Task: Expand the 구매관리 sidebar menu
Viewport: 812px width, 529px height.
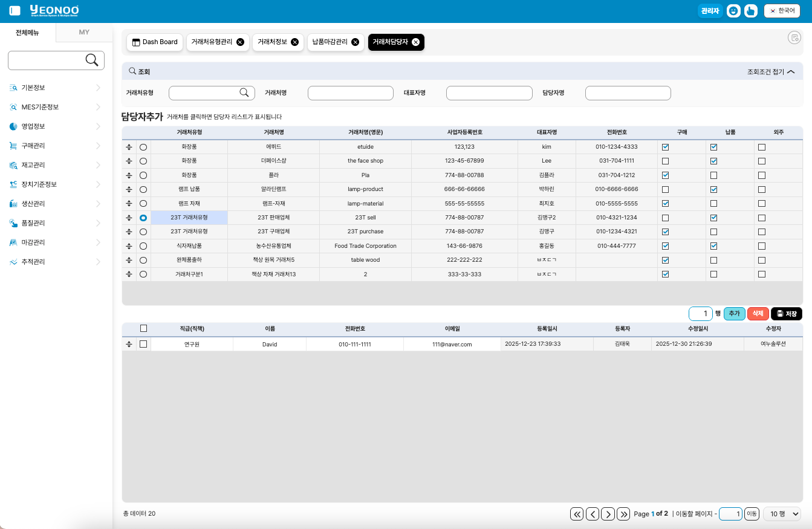Action: point(56,146)
